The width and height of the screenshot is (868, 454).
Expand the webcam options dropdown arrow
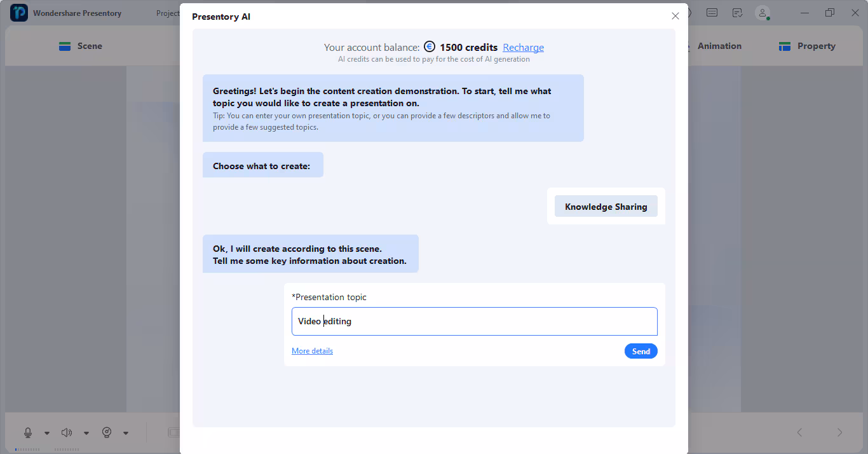click(126, 433)
